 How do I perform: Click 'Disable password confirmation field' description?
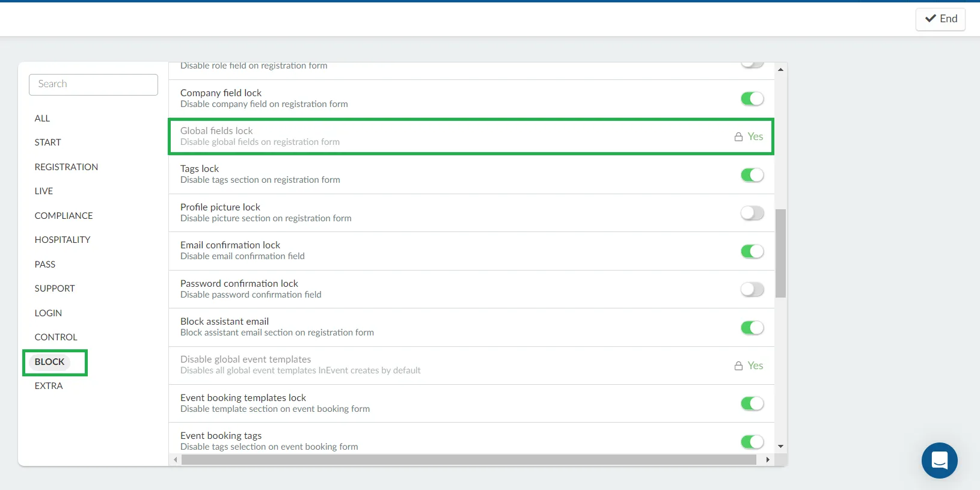251,295
